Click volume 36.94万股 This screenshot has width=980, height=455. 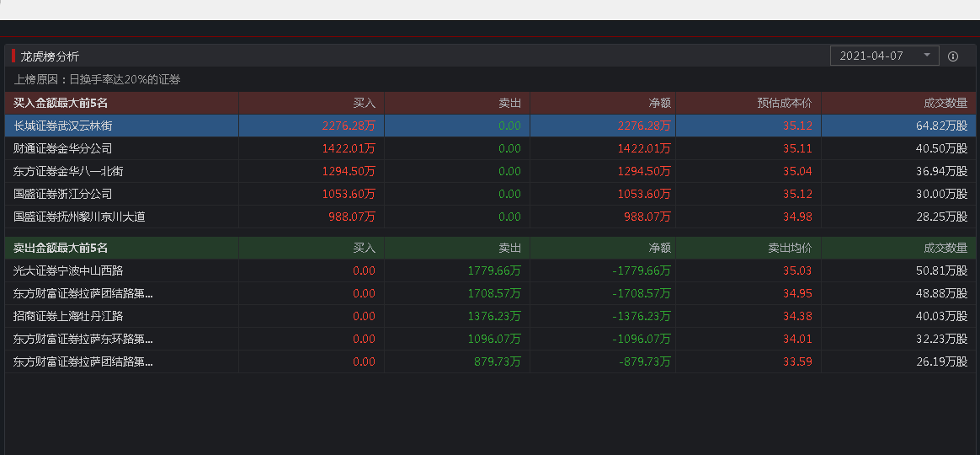click(942, 171)
